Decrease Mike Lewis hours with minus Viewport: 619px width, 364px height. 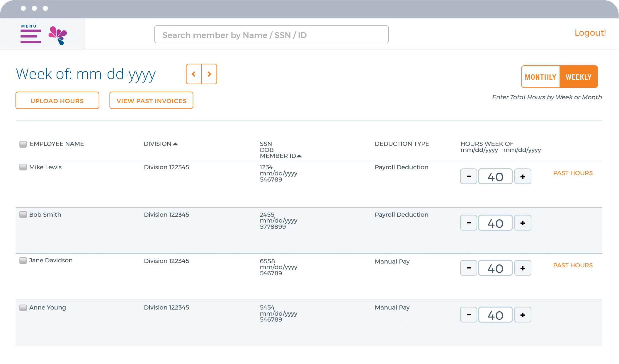tap(469, 177)
